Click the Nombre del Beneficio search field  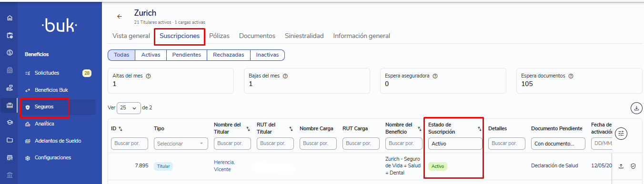point(404,144)
